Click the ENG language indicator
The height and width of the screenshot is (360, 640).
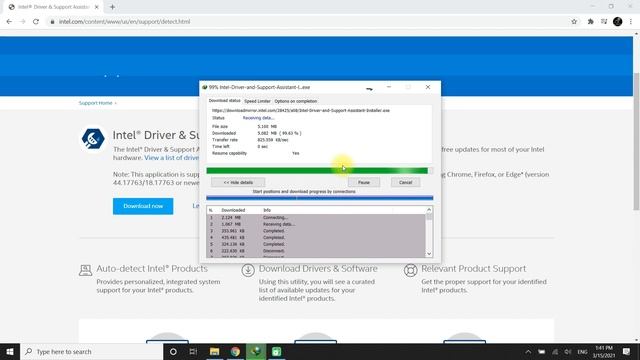click(582, 352)
